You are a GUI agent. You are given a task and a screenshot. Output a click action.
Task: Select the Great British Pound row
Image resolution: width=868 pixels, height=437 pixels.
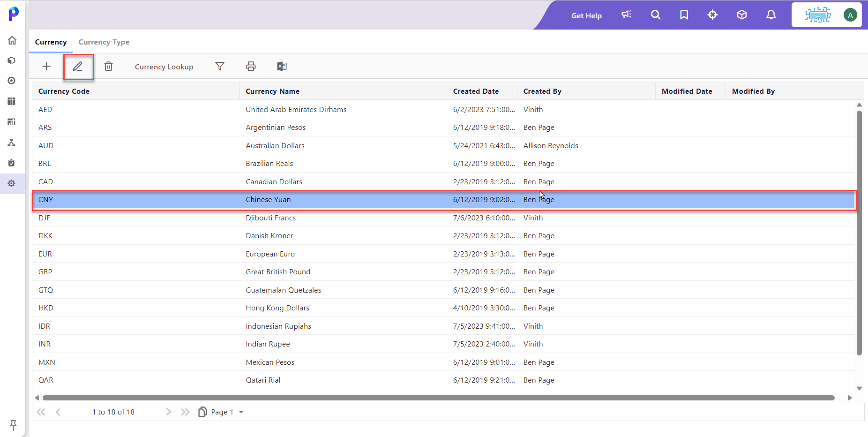point(444,272)
